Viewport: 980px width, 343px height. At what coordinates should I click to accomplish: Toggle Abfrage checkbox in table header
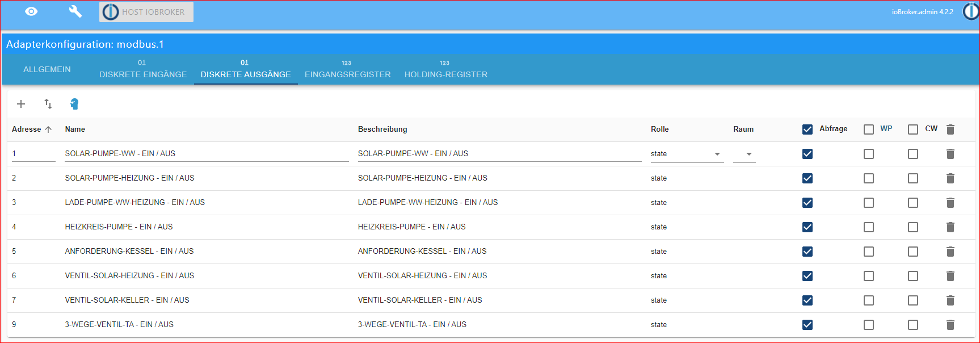[807, 129]
